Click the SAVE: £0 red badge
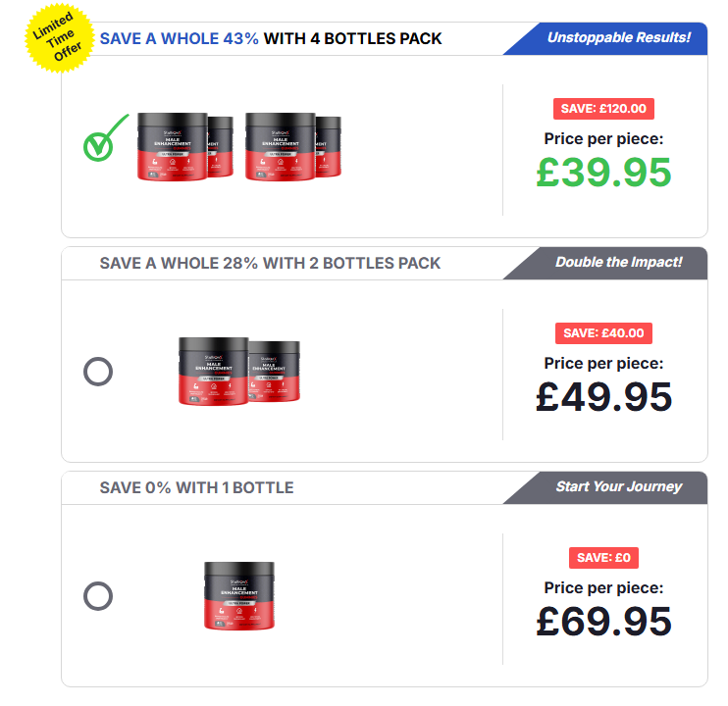The width and height of the screenshot is (728, 706). pyautogui.click(x=603, y=558)
